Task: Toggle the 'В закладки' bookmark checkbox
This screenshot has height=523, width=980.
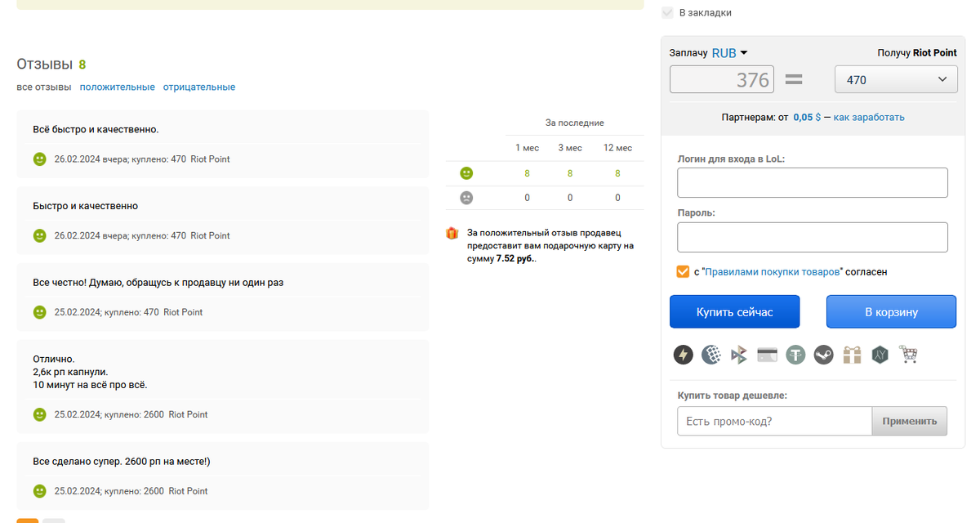Action: [x=667, y=13]
